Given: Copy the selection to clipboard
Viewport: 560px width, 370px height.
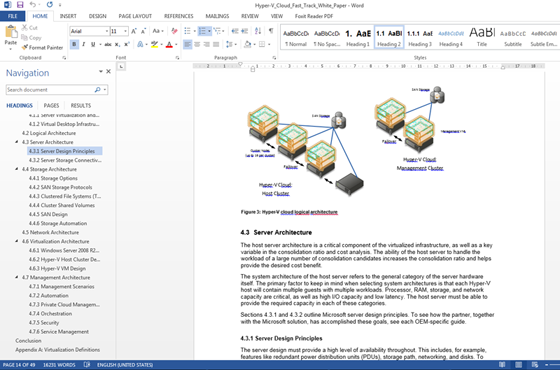Looking at the screenshot, I should tap(31, 38).
